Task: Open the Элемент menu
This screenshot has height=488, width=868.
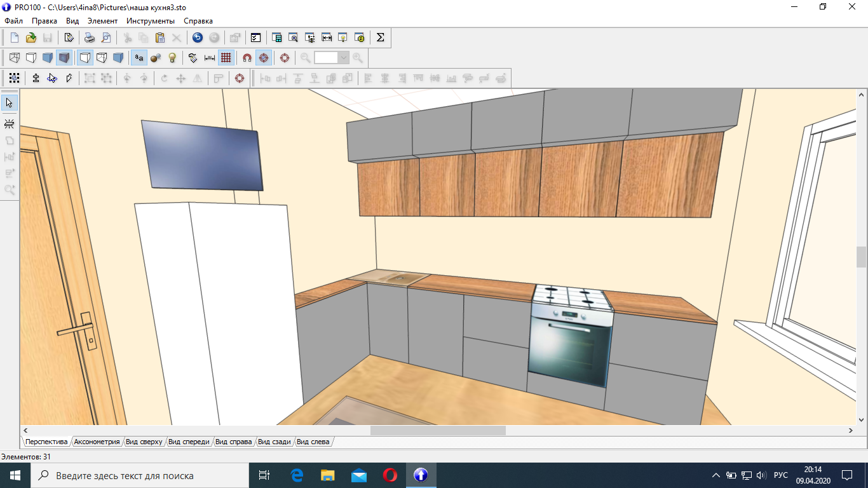Action: pos(102,21)
